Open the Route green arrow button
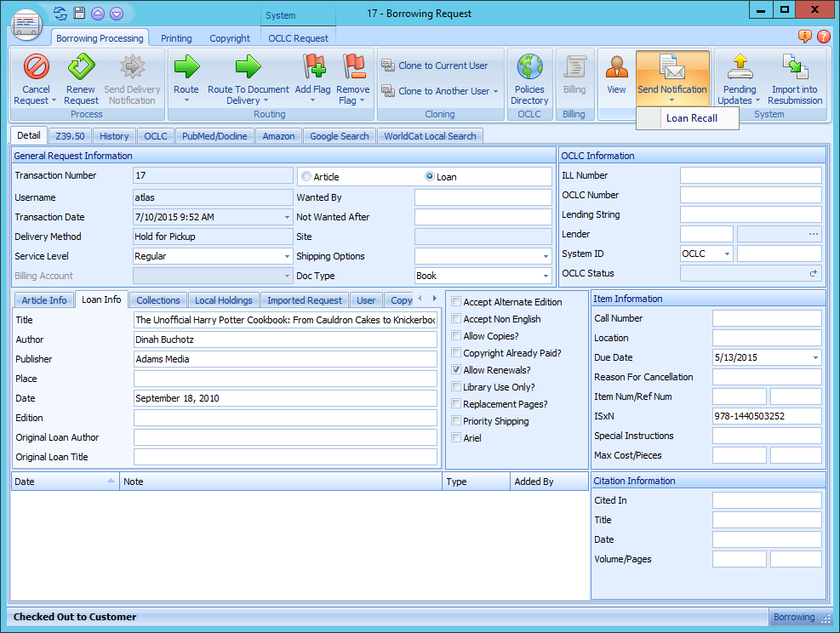This screenshot has width=840, height=633. pos(186,67)
